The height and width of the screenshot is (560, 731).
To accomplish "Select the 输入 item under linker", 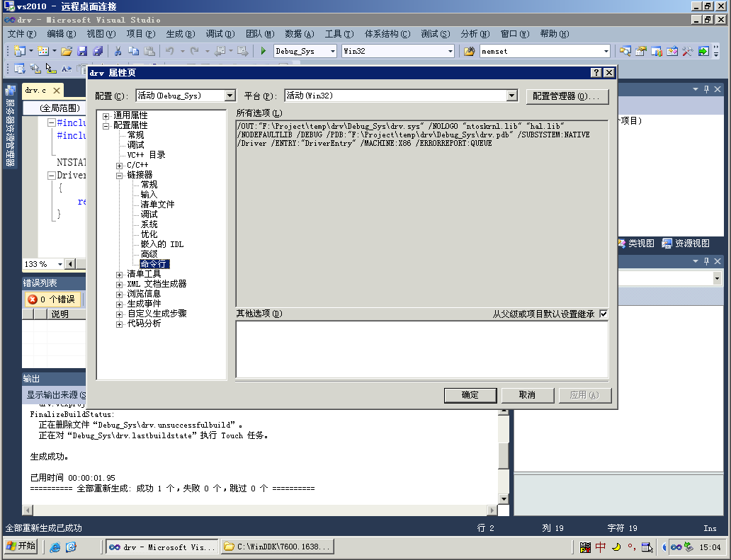I will click(149, 195).
